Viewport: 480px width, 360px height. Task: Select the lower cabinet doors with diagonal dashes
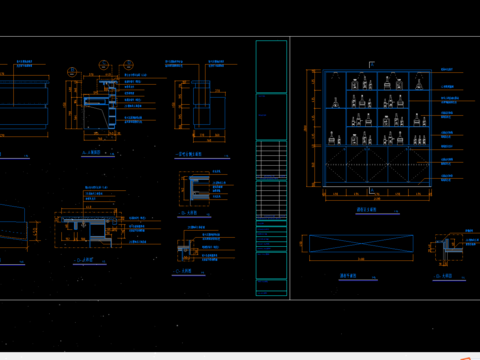coord(377,165)
